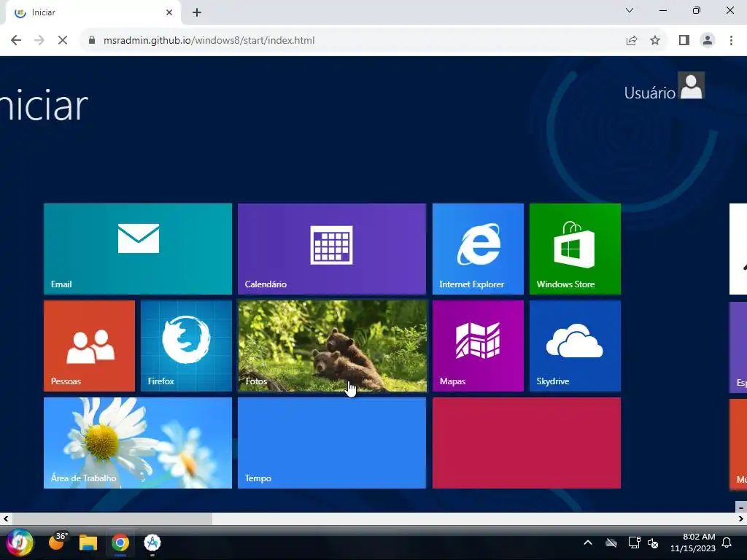
Task: Bookmark page with star icon
Action: [x=655, y=41]
